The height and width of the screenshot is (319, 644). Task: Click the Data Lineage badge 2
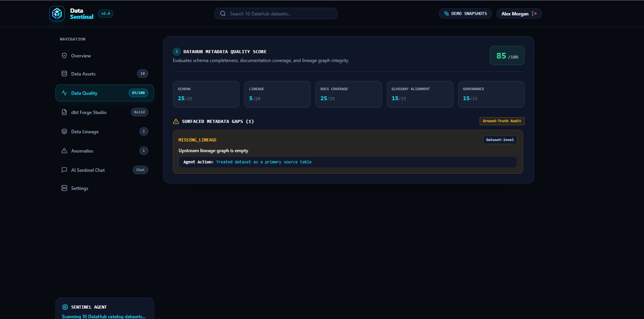tap(144, 131)
